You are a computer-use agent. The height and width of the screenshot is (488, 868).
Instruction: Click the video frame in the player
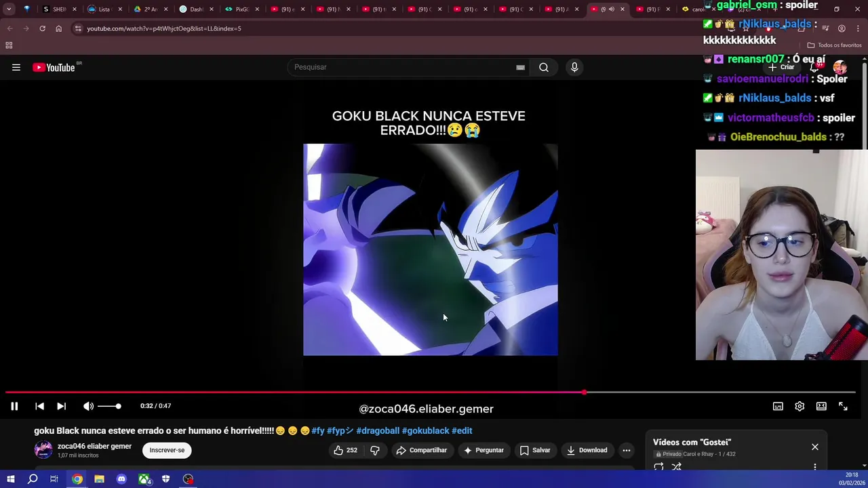431,249
